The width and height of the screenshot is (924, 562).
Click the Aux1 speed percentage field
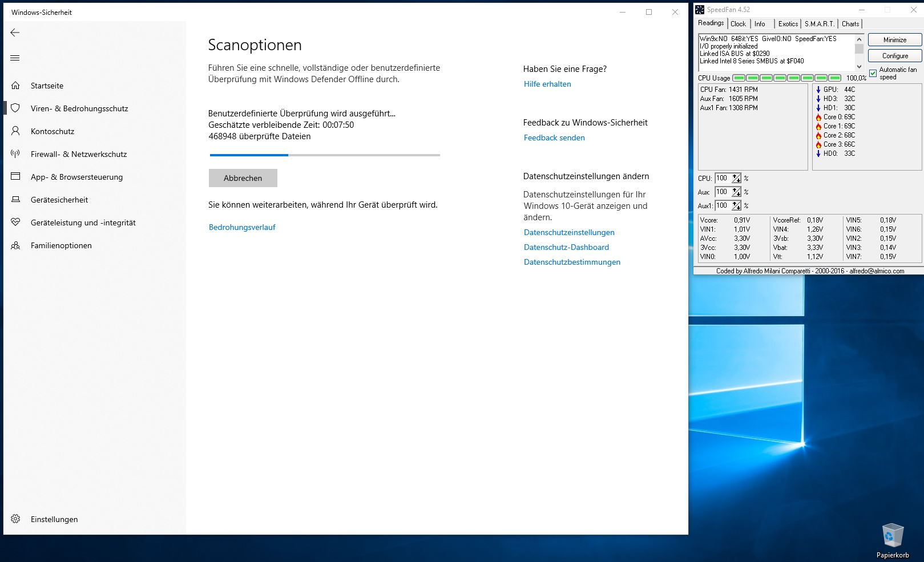click(x=723, y=205)
